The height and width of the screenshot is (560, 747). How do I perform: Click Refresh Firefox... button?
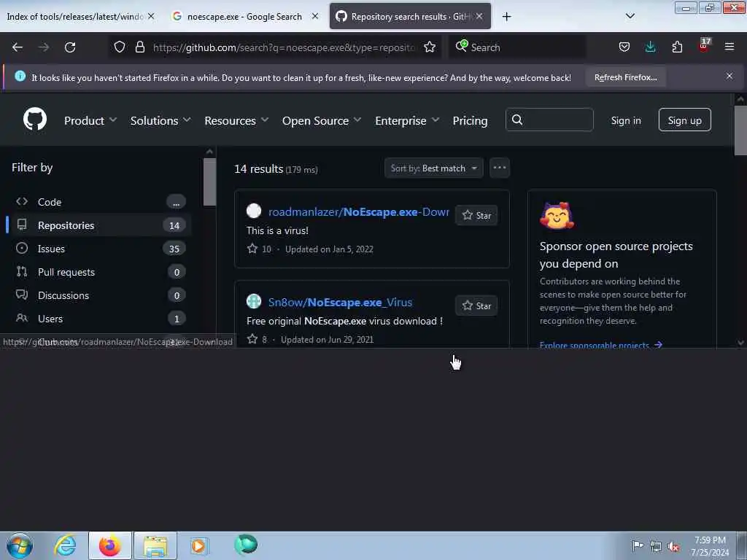625,77
